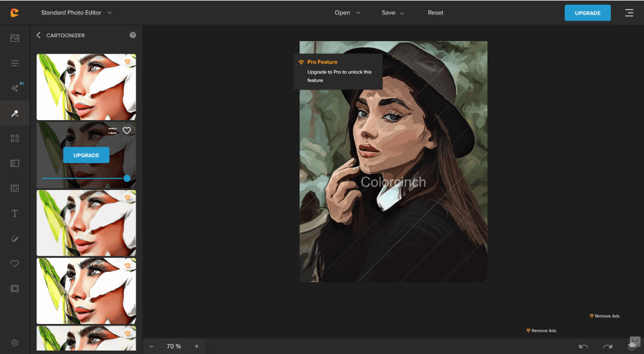Click UPGRADE button on the effect thumbnail
This screenshot has width=644, height=354.
tap(86, 155)
